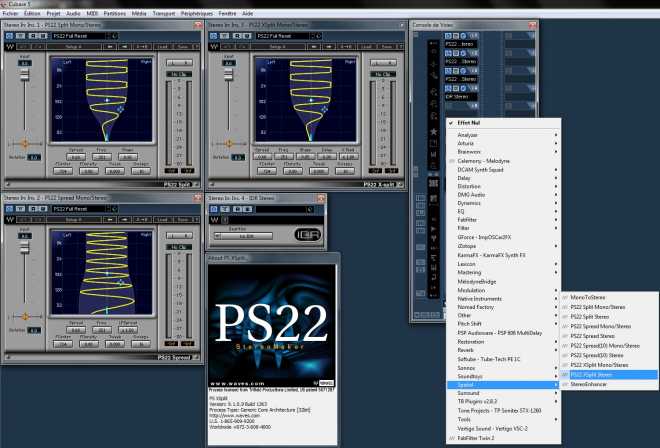Toggle power icon above IDR Stereo insert slot
660x448 pixels.
tap(448, 88)
